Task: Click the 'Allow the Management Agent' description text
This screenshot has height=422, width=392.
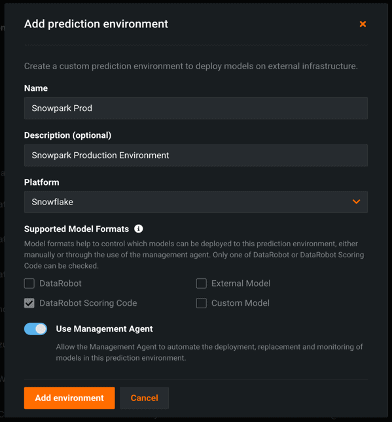Action: (x=209, y=352)
